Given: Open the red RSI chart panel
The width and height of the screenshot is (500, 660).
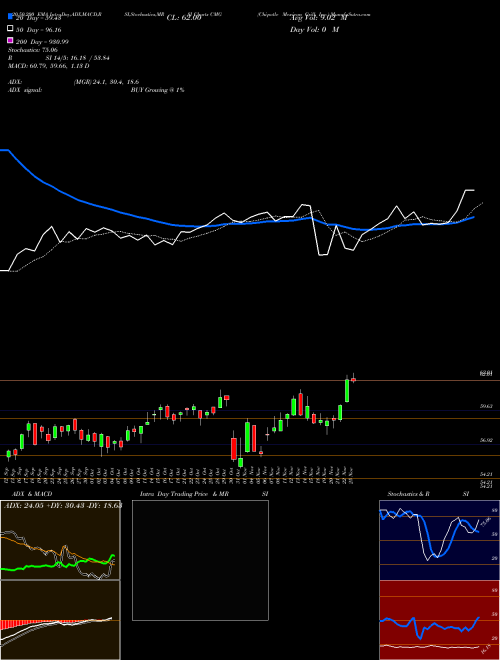Looking at the screenshot, I should coord(439,620).
